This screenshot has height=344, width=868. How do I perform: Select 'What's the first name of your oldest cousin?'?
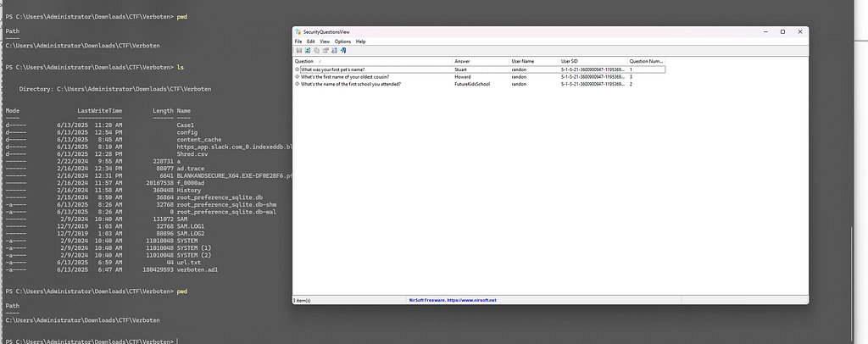click(345, 77)
